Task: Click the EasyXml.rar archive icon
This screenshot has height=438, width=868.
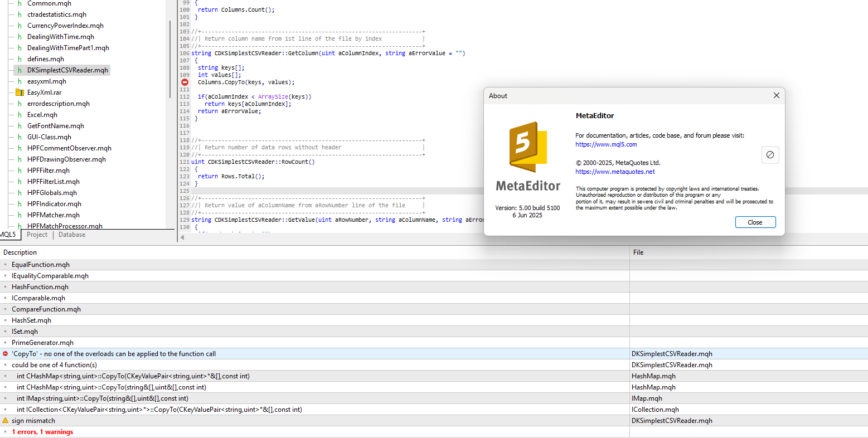Action: 20,93
